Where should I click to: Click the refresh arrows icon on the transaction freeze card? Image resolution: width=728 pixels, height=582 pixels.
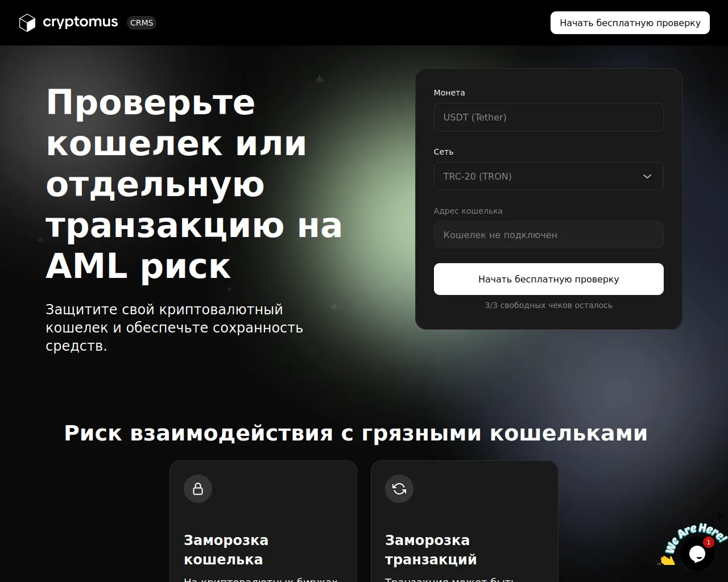coord(399,489)
